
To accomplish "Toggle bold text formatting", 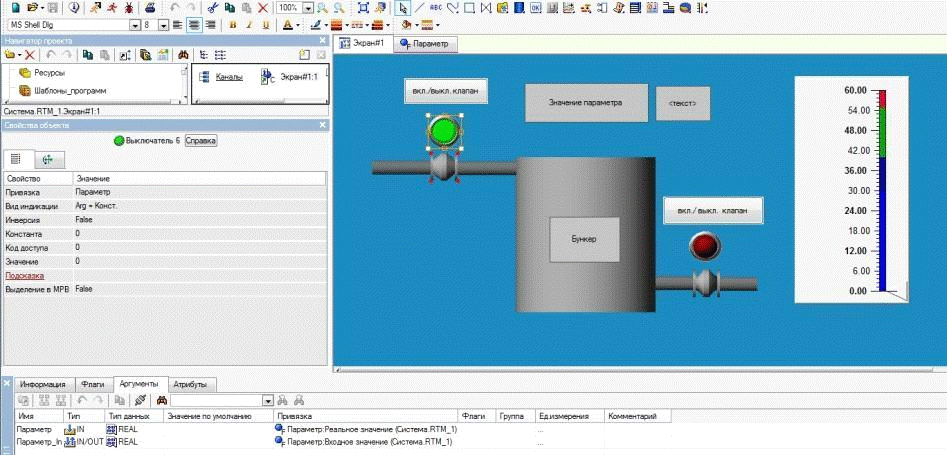I will [233, 24].
